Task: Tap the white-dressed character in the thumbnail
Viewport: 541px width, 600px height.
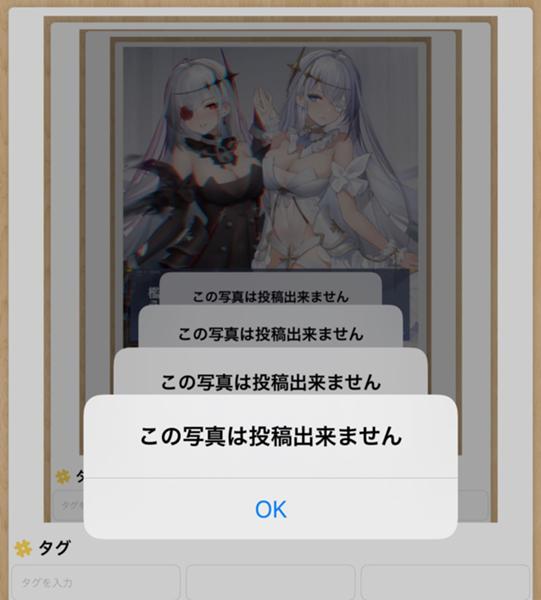Action: pos(337,161)
